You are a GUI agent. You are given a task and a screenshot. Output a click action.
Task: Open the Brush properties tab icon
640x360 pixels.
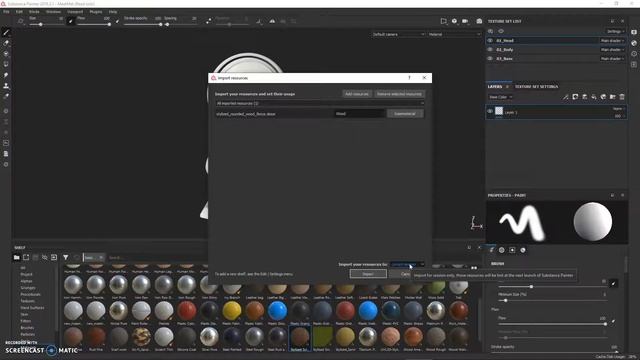(491, 250)
